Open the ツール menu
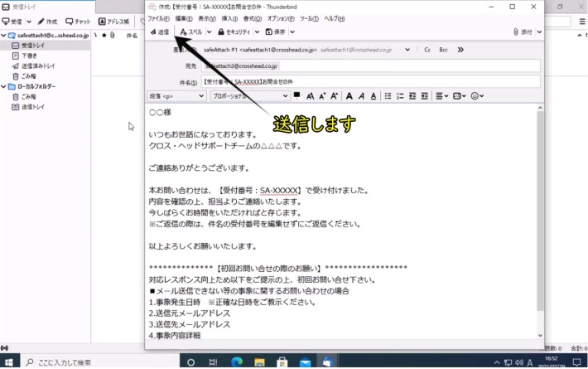 [309, 18]
